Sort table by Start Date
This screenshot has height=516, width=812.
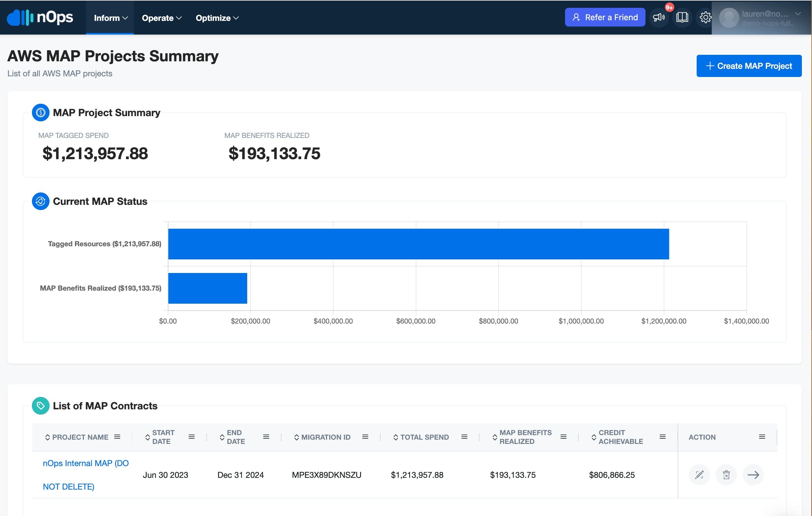[x=160, y=437]
